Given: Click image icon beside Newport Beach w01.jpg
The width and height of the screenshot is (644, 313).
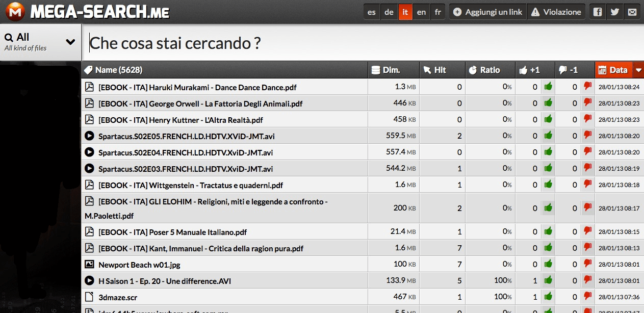Looking at the screenshot, I should 89,265.
